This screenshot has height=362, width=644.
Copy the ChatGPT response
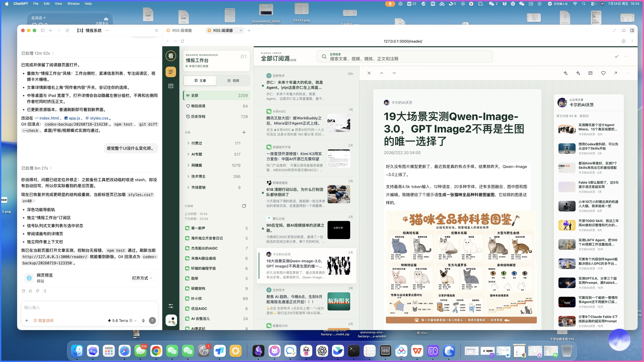(x=23, y=291)
